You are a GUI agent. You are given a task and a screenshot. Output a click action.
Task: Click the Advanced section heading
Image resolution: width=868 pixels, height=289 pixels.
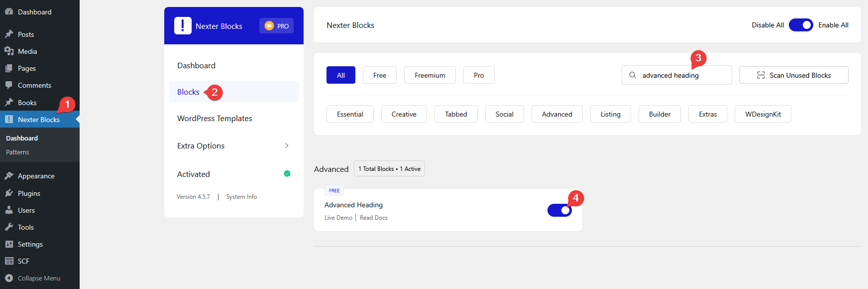331,169
